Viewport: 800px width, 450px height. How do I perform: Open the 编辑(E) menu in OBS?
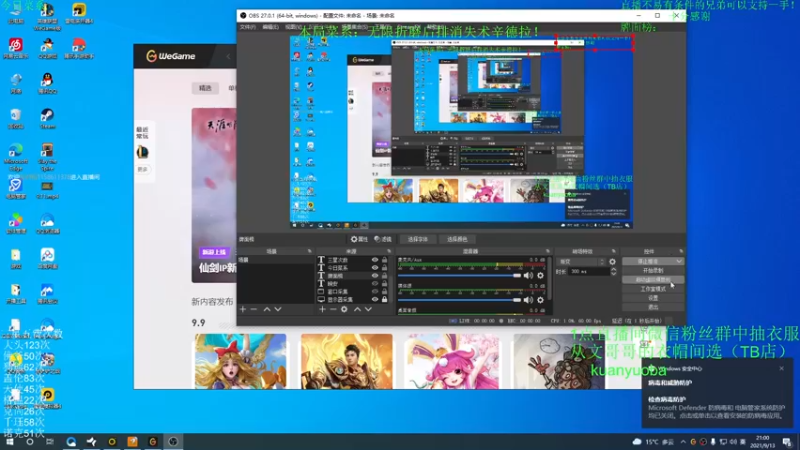point(270,27)
